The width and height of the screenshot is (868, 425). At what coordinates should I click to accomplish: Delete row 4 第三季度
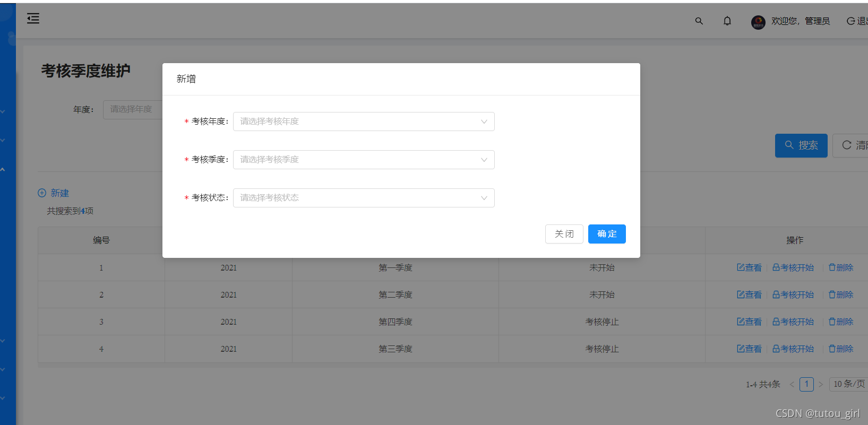841,349
